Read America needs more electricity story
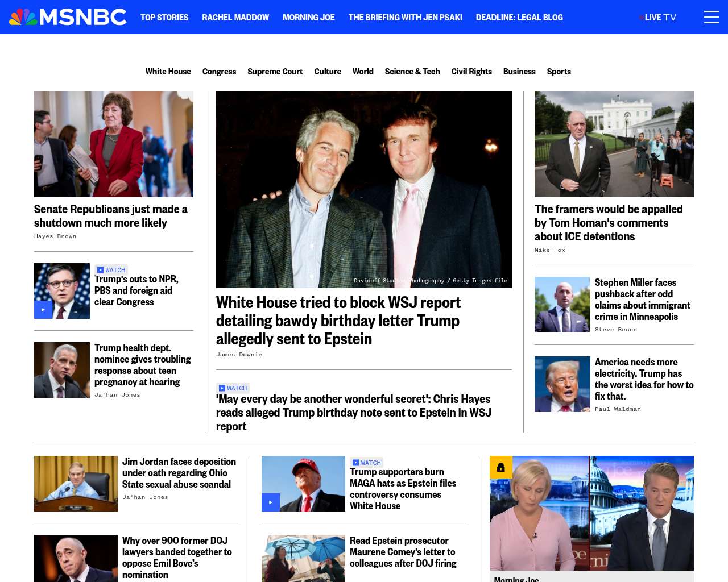The width and height of the screenshot is (728, 582). [644, 379]
